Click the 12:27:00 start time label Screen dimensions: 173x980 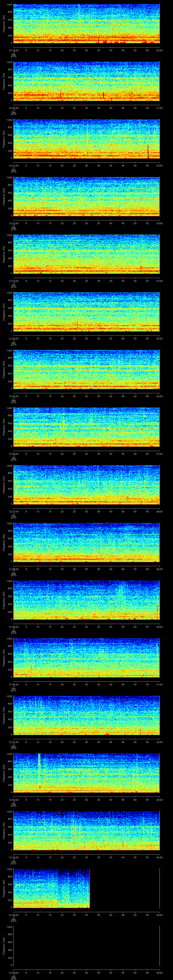click(x=13, y=511)
